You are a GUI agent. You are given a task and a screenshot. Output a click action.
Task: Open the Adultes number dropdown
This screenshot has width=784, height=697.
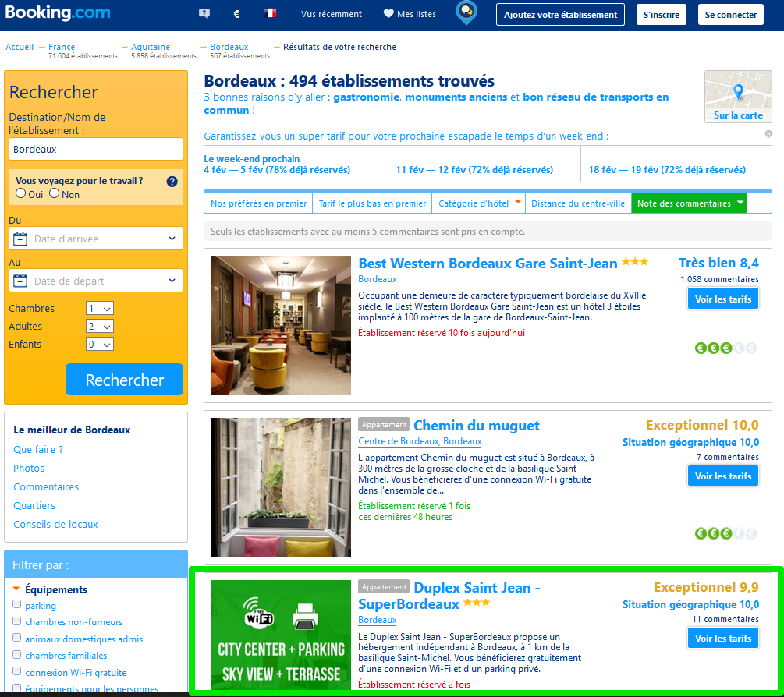tap(100, 326)
